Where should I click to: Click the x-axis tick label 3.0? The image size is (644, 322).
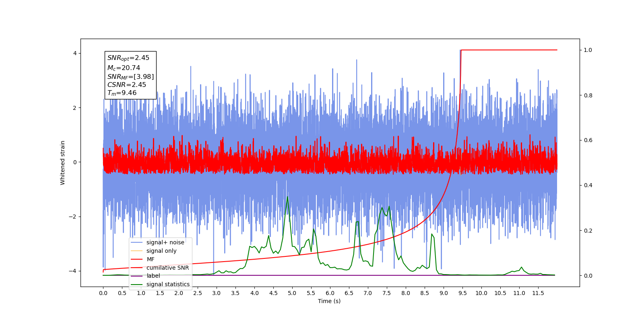coord(217,293)
